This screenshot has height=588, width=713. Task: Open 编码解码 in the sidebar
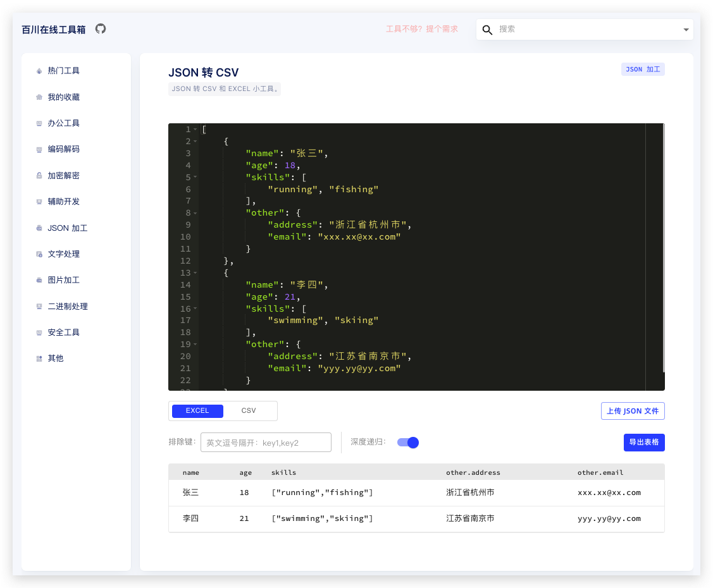[63, 149]
